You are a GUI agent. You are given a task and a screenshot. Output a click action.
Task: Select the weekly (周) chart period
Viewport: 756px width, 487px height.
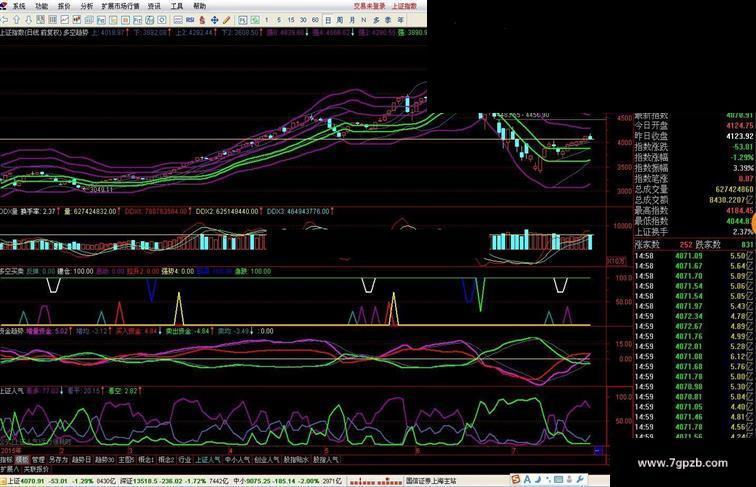tap(340, 20)
